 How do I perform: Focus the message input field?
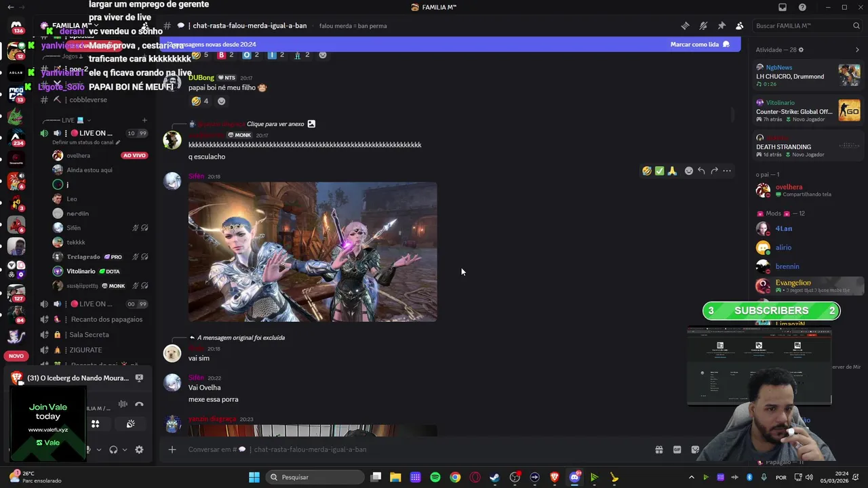(414, 449)
